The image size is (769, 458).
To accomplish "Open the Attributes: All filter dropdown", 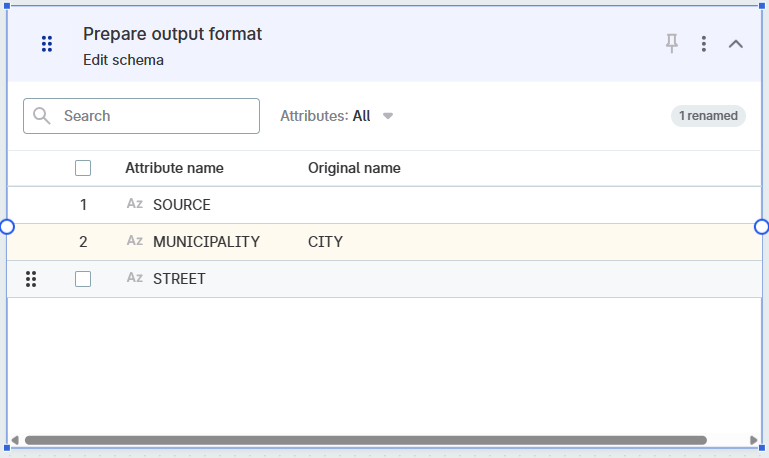I will click(336, 116).
